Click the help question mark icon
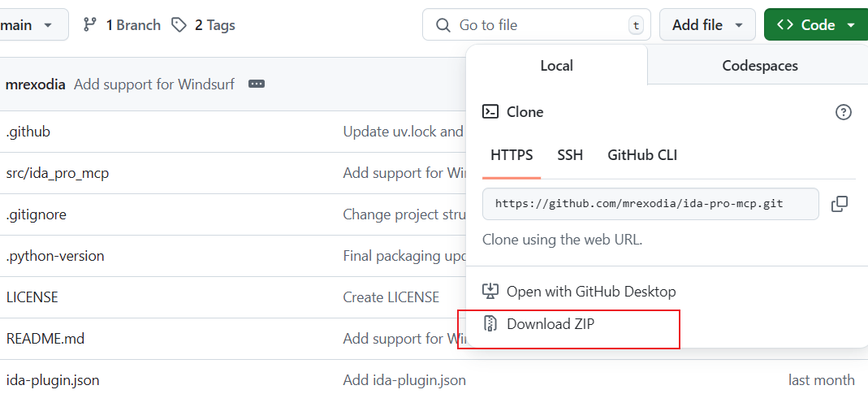868x394 pixels. pos(843,112)
